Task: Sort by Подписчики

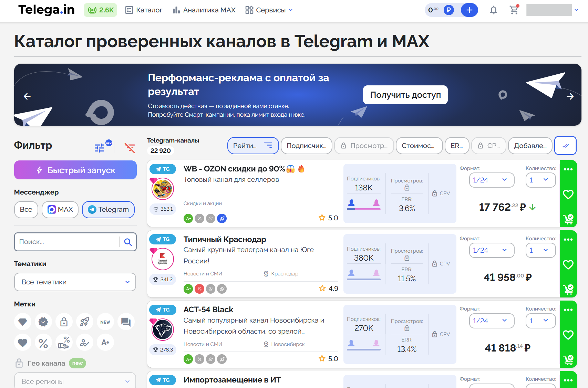Action: 307,146
